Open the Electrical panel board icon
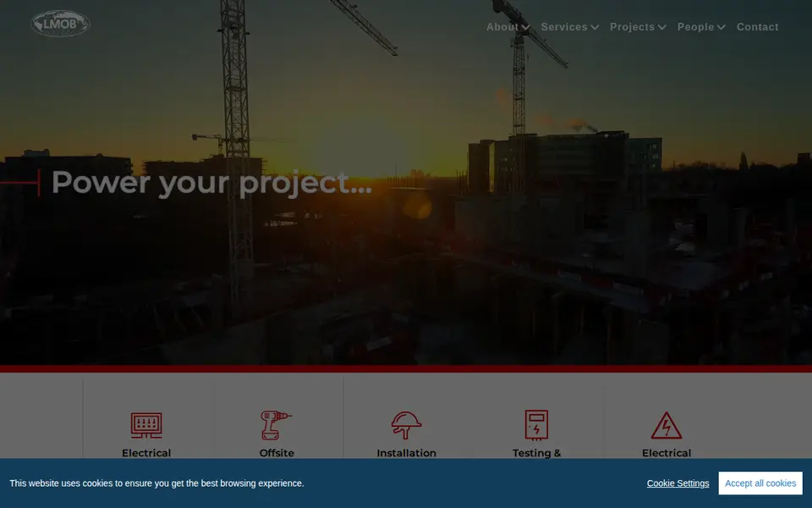Image resolution: width=812 pixels, height=508 pixels. (x=146, y=426)
